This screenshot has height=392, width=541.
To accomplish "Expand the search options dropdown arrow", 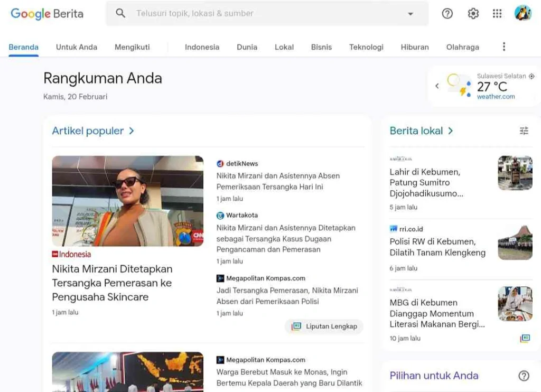I will [x=410, y=14].
